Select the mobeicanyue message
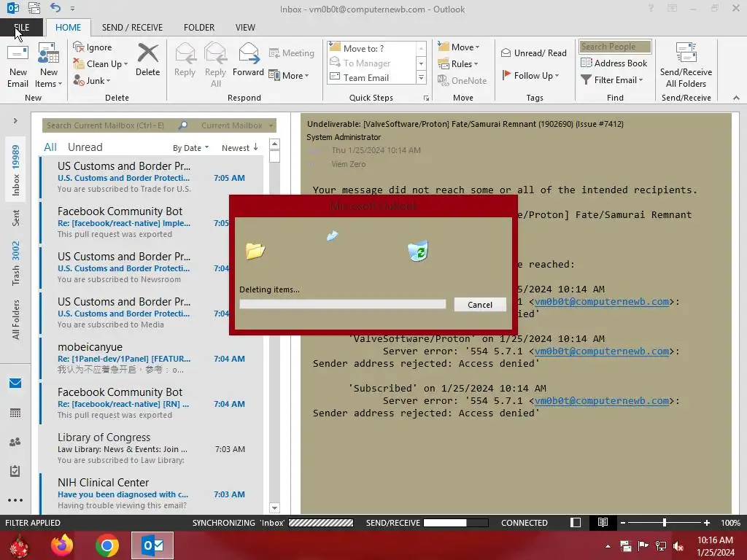This screenshot has width=747, height=560. [152, 358]
